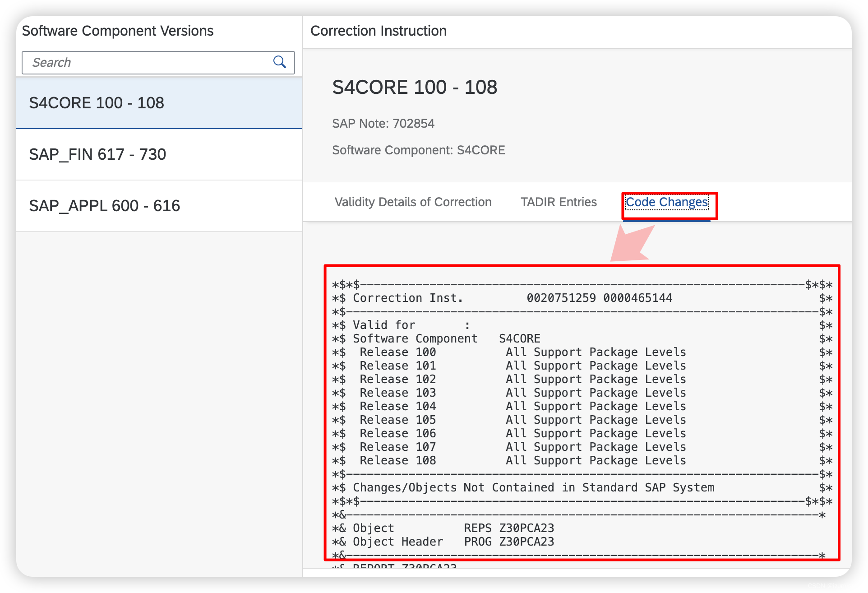This screenshot has width=868, height=593.
Task: Click 'Object REPS Z30PCA23' code line
Action: tap(443, 528)
